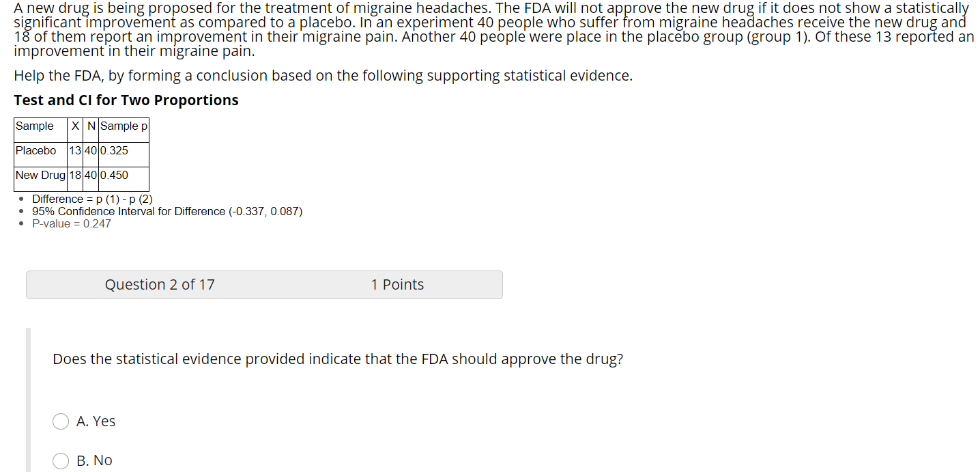Click the 0.450 sample proportion cell
This screenshot has height=472, width=980.
(124, 176)
